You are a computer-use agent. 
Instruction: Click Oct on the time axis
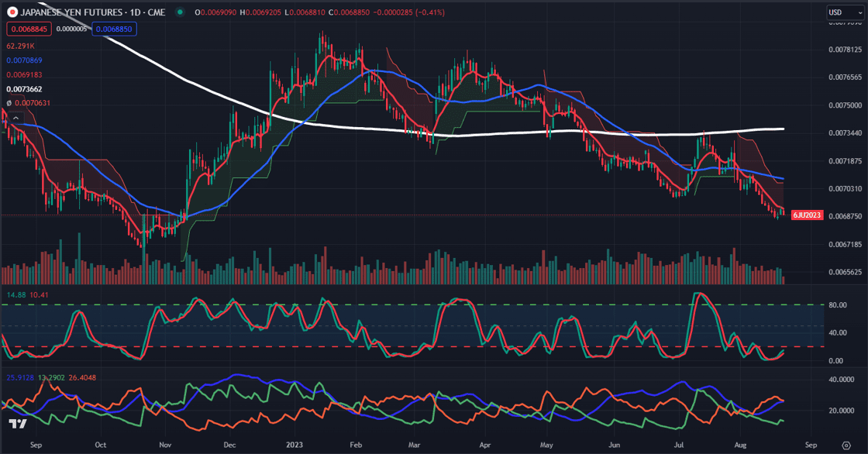[100, 445]
